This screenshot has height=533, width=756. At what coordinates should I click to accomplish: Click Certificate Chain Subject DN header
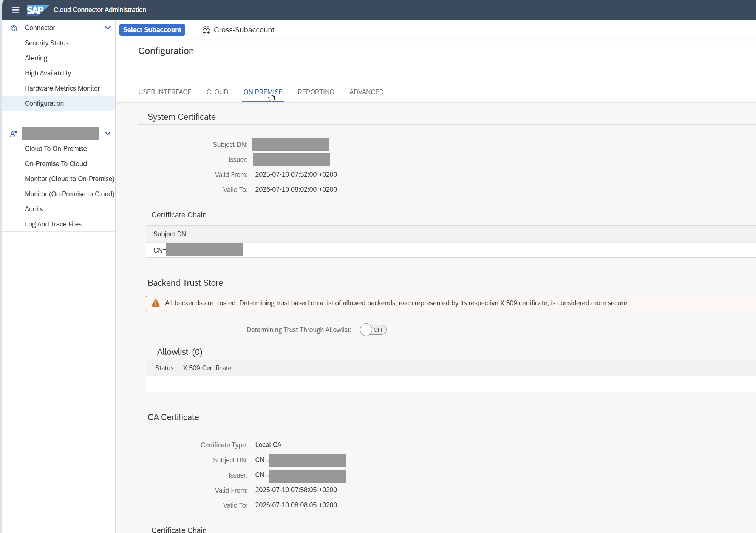170,234
